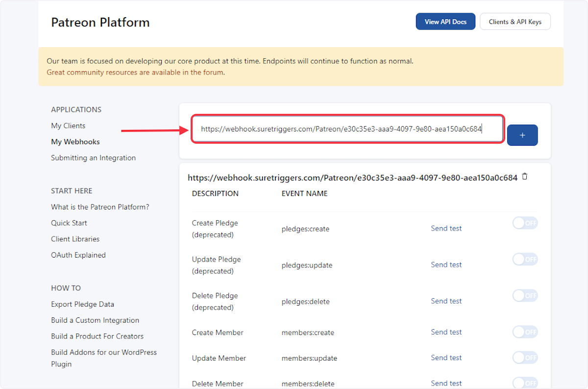Enable the Update Member toggle

[x=525, y=358]
